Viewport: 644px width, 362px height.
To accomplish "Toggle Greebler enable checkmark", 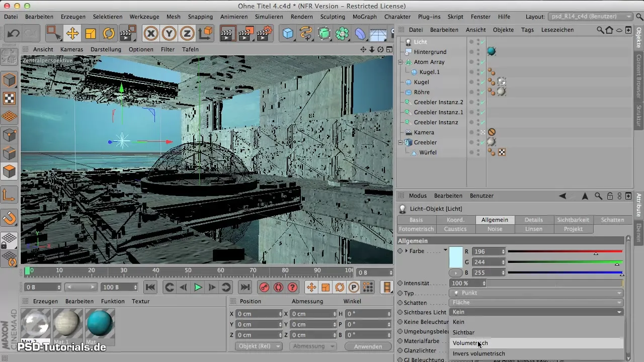I will (482, 142).
